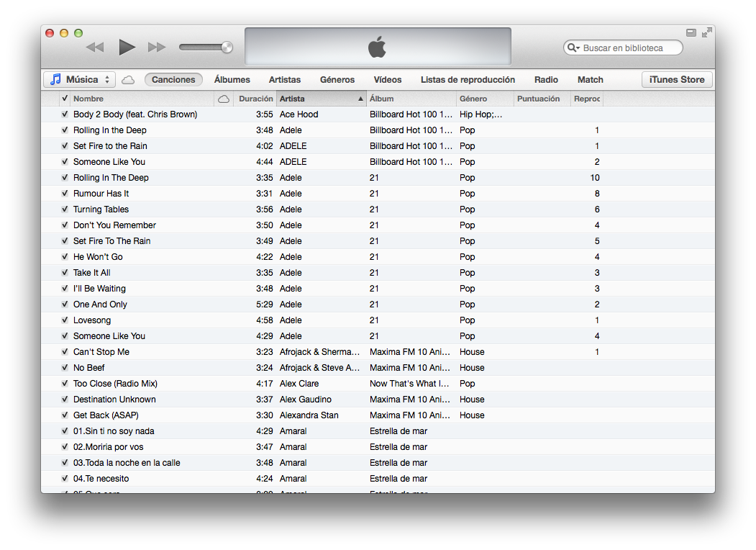
Task: Select the song Take It All
Action: [x=91, y=273]
